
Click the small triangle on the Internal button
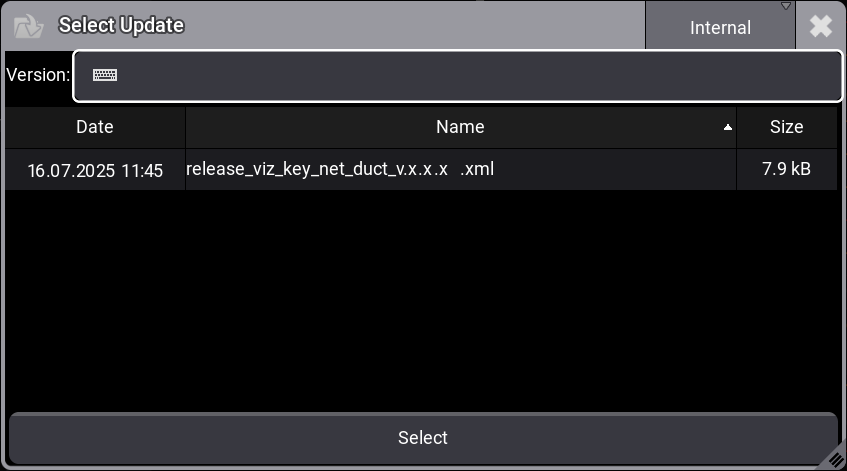(785, 7)
